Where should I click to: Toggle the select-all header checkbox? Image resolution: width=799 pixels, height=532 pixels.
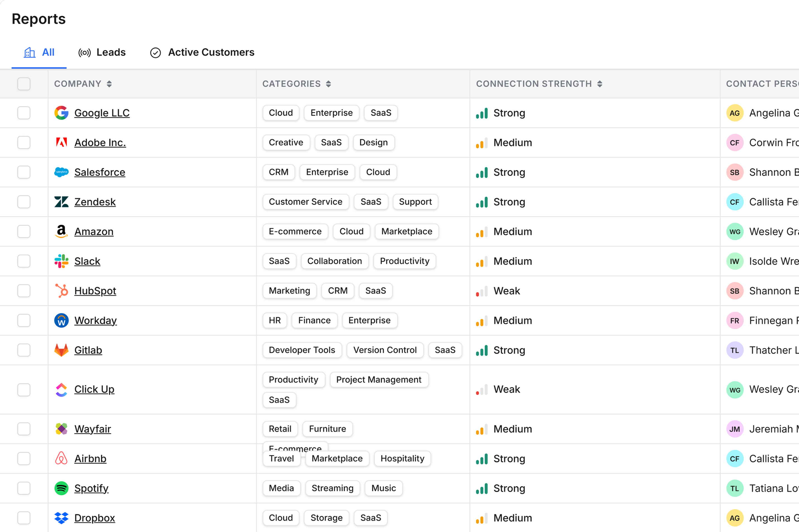pos(24,84)
